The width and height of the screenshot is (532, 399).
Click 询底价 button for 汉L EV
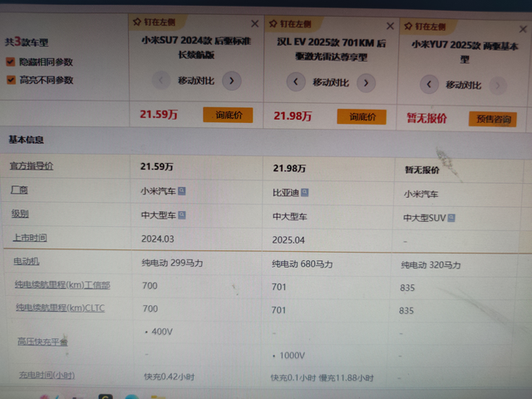coord(362,117)
